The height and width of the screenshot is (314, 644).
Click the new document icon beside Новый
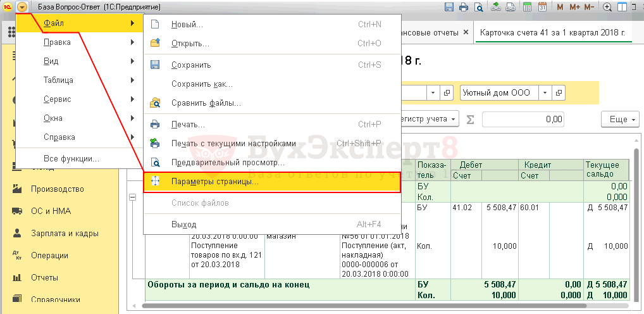point(155,24)
